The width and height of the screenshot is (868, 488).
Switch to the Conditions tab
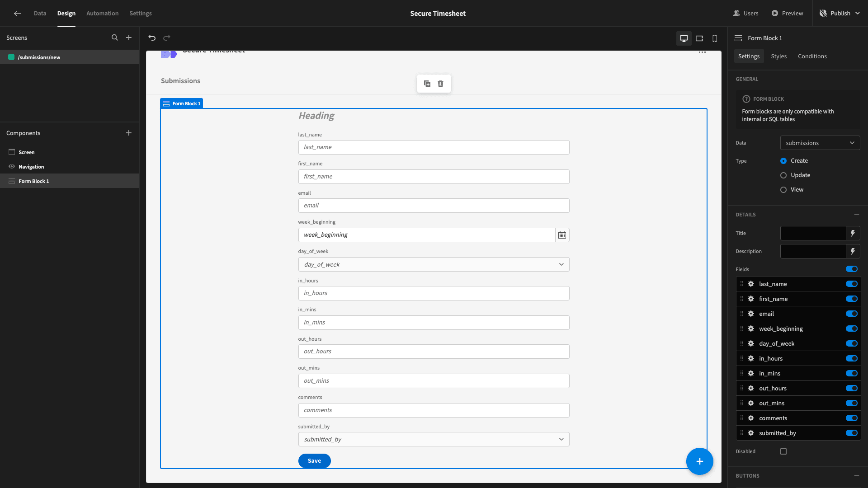812,56
